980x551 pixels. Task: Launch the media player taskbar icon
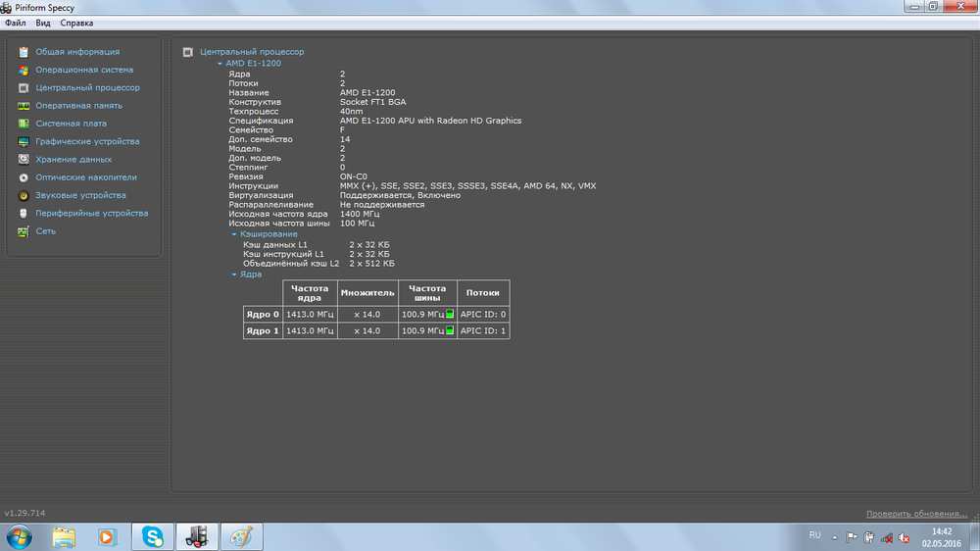click(x=106, y=537)
